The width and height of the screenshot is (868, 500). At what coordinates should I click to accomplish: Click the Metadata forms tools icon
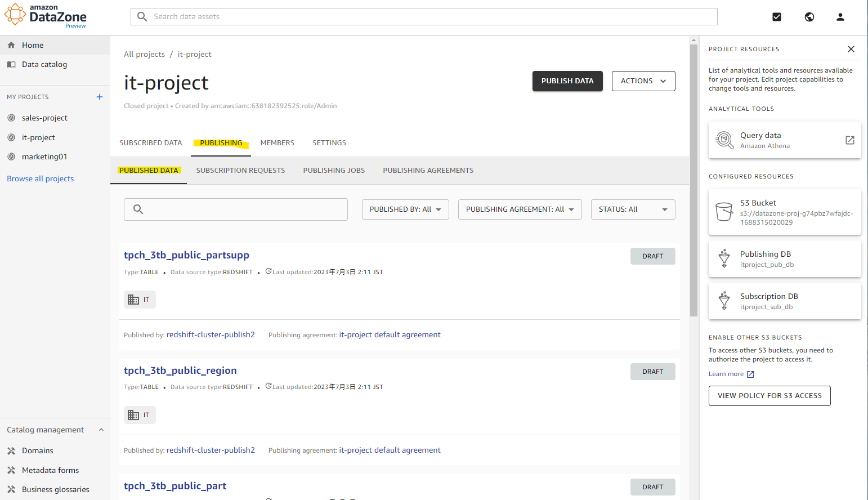click(11, 470)
